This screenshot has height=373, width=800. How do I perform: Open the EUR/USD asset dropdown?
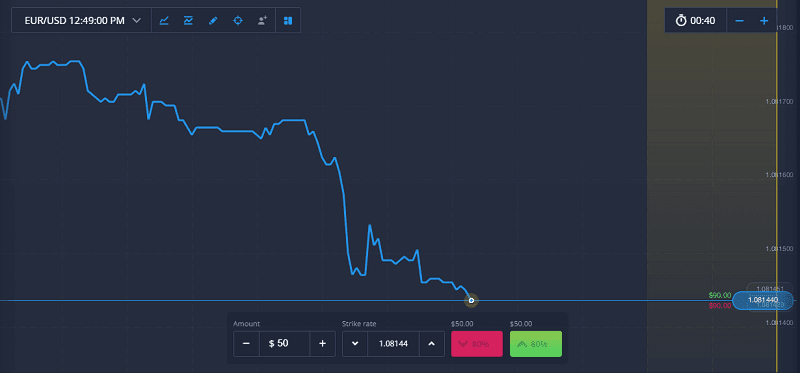tap(82, 20)
